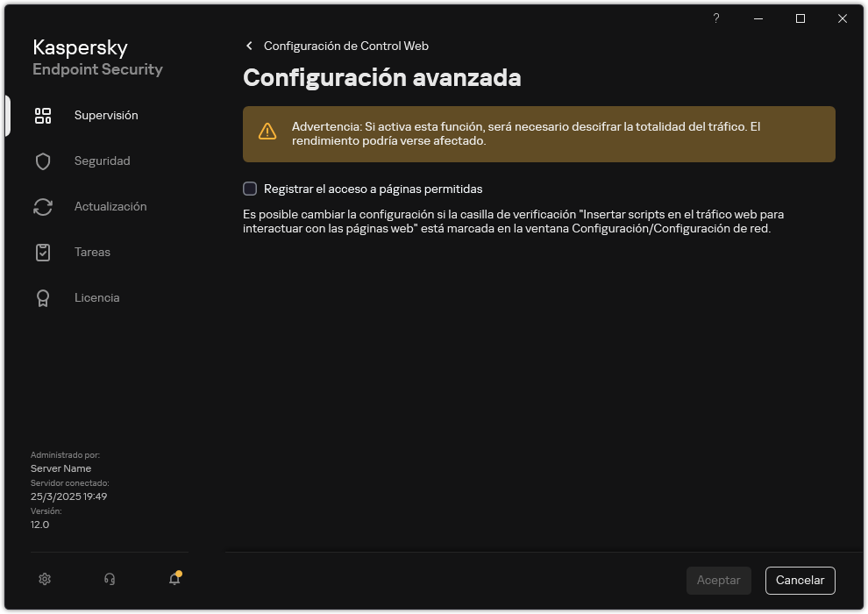Open the Seguridad section

pos(101,161)
